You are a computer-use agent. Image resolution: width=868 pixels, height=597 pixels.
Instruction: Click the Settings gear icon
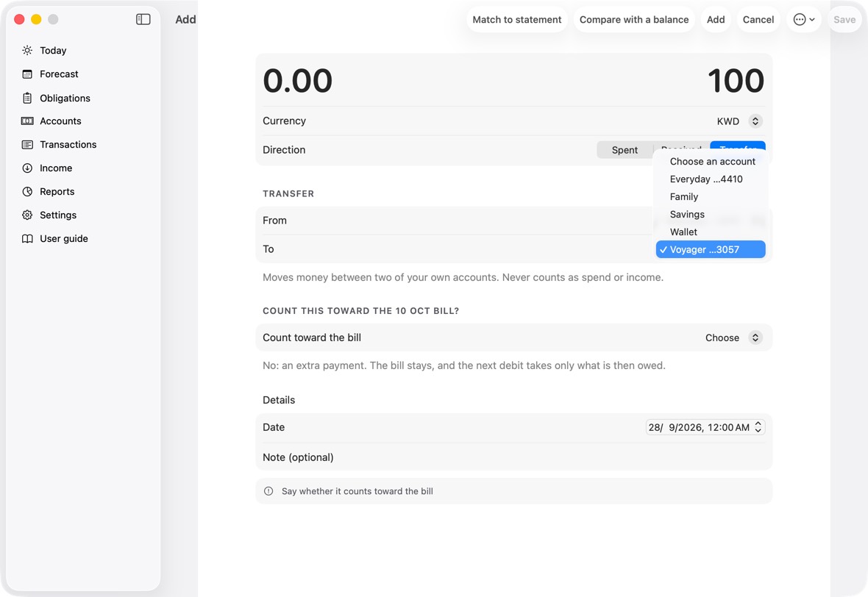tap(27, 215)
